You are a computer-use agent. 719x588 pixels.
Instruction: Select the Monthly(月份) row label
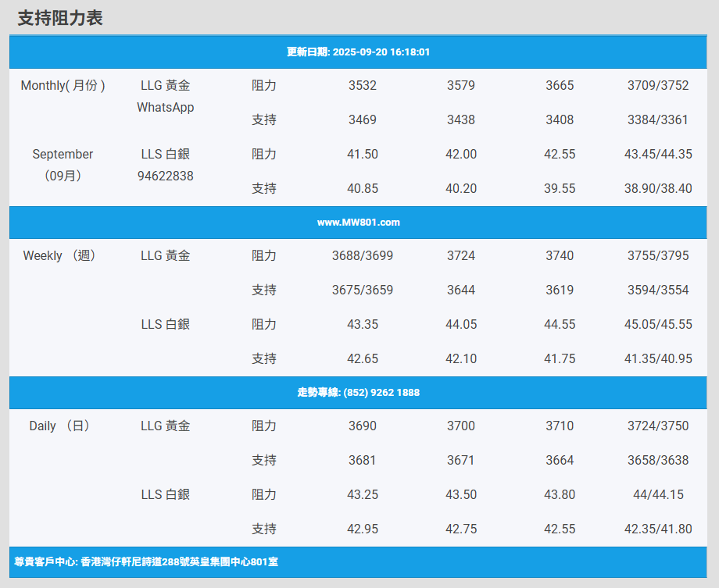(63, 85)
